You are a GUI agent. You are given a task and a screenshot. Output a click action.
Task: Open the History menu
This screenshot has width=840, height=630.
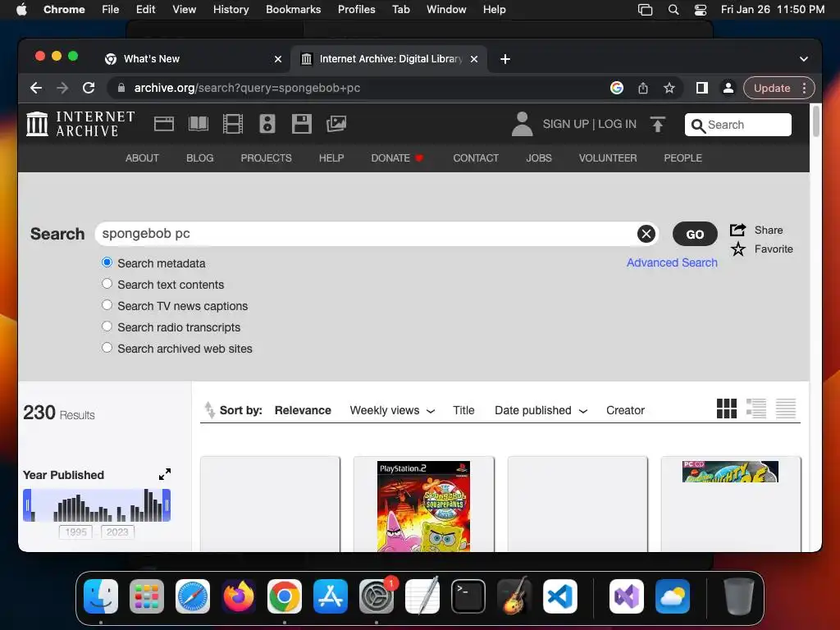pyautogui.click(x=231, y=10)
